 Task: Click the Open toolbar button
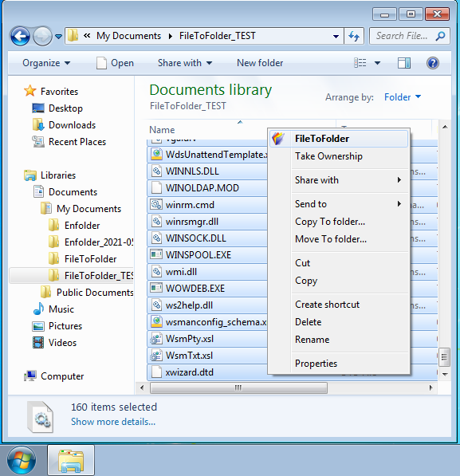tap(115, 63)
